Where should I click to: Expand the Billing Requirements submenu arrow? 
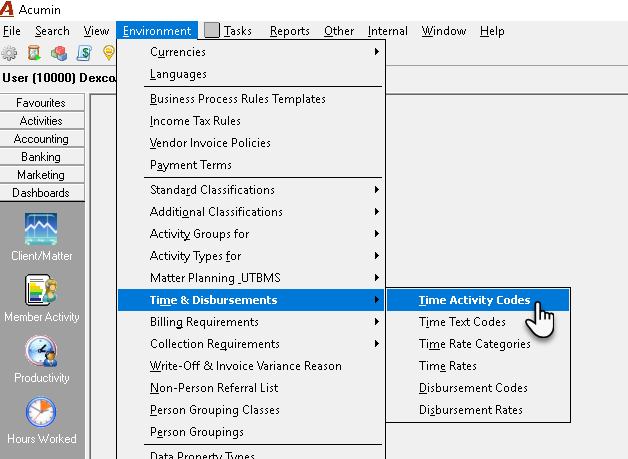pos(376,322)
